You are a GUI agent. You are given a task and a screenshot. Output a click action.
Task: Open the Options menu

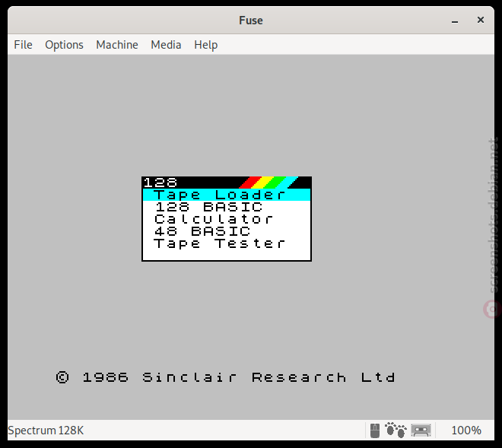pyautogui.click(x=64, y=45)
